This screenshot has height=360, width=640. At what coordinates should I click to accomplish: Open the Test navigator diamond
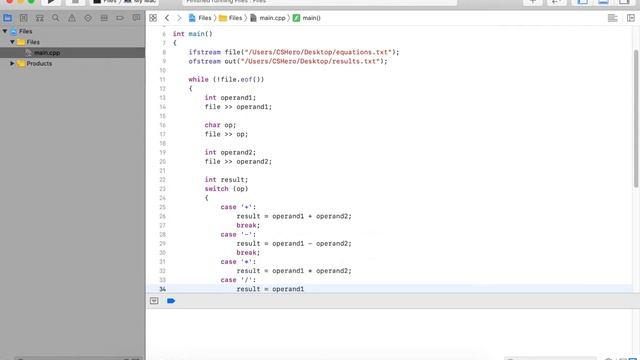point(88,18)
